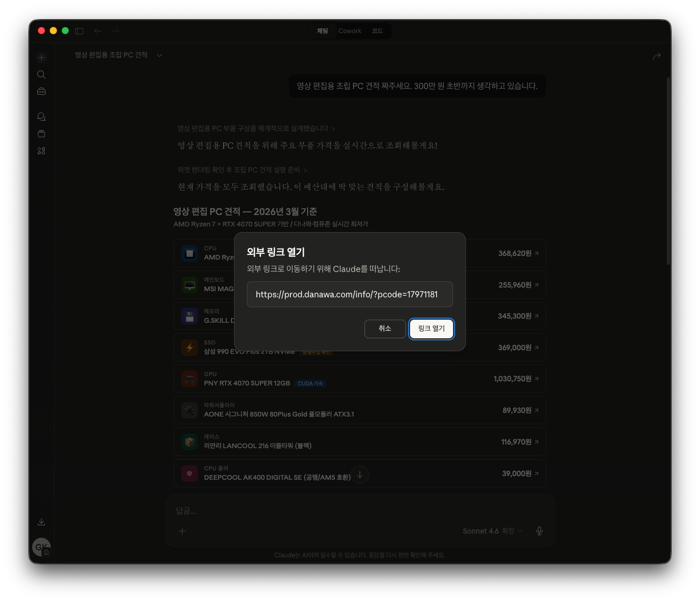Click the danawa URL field in dialog

click(x=349, y=294)
